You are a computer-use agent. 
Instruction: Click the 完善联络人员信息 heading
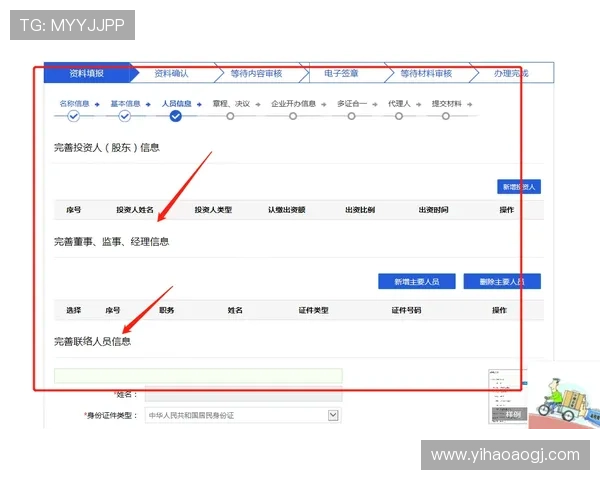(92, 341)
